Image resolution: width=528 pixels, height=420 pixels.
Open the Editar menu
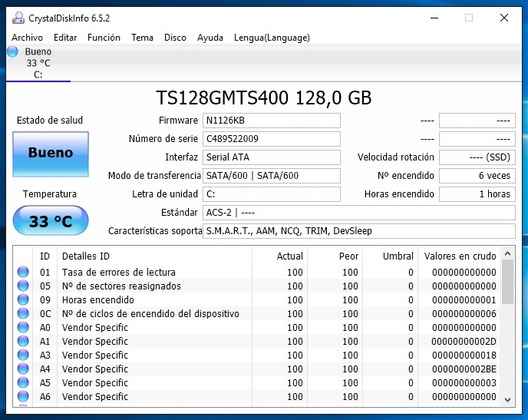point(65,38)
